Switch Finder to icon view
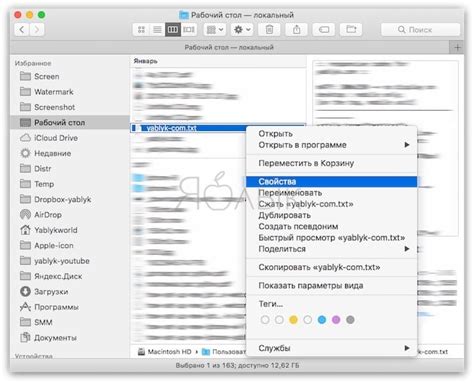474x383 pixels. (141, 30)
